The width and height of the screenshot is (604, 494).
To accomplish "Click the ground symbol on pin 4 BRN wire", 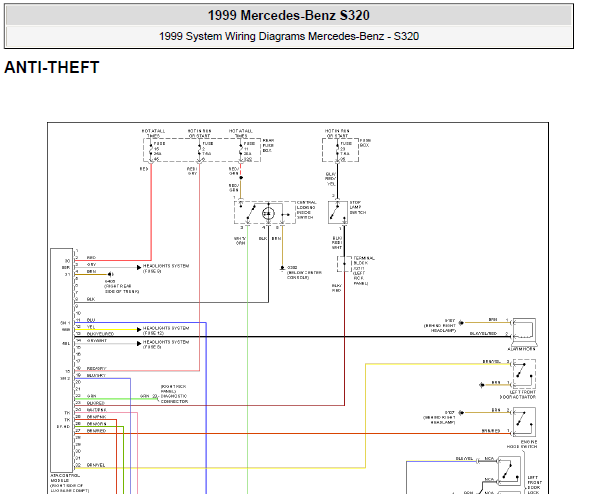I will 111,274.
